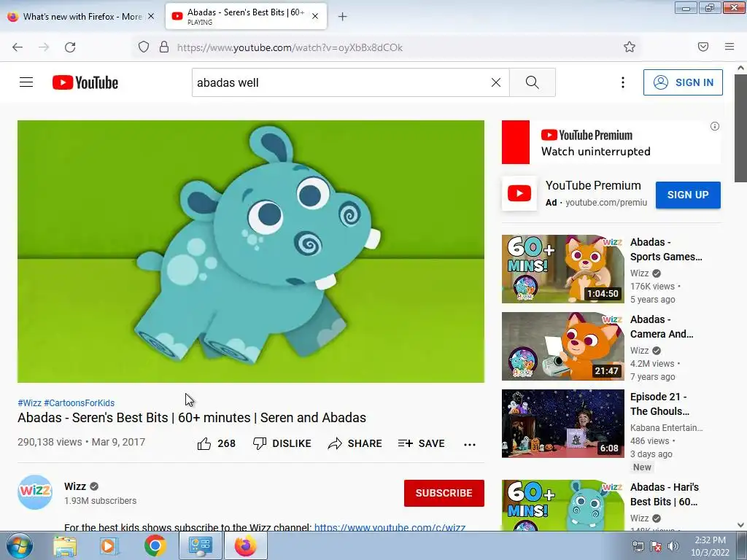This screenshot has width=747, height=560.
Task: Open Windows Media Player taskbar icon
Action: tap(109, 545)
